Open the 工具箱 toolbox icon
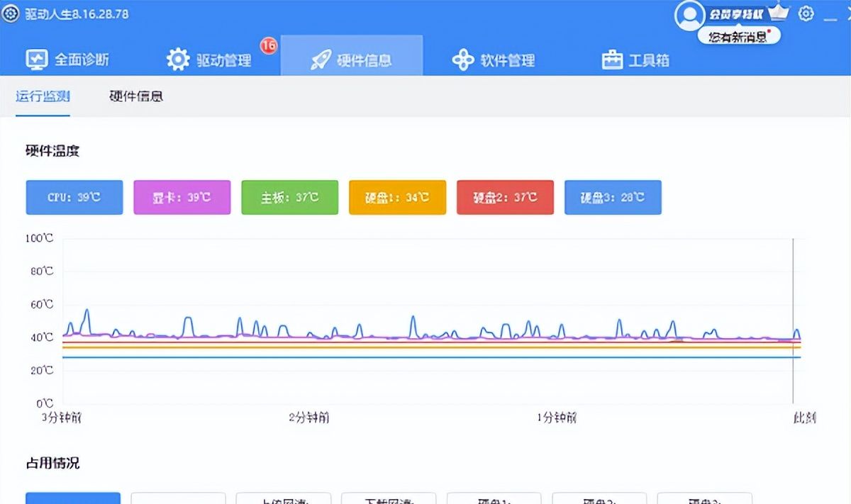Viewport: 851px width, 504px height. pos(611,60)
